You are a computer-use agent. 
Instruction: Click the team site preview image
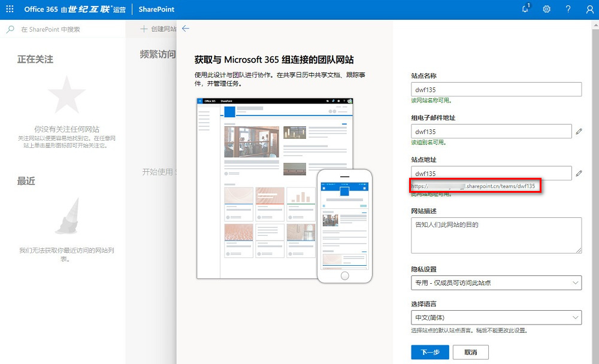tap(285, 190)
